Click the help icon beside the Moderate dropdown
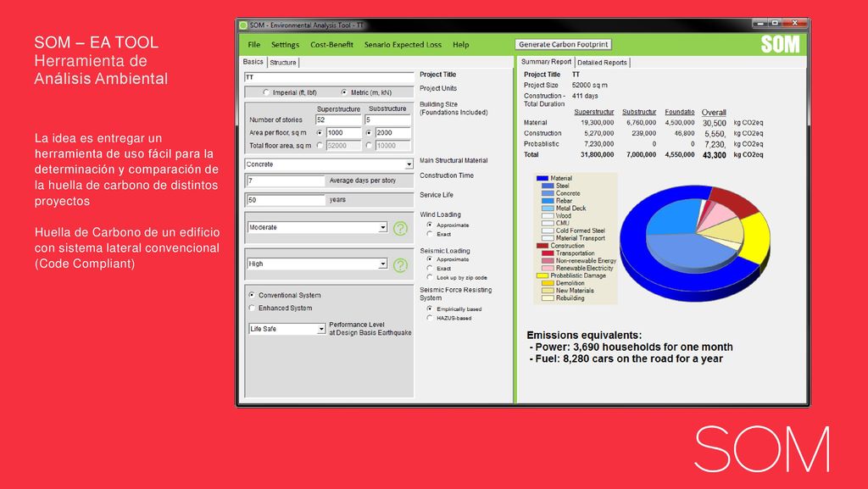This screenshot has width=868, height=489. (x=400, y=228)
